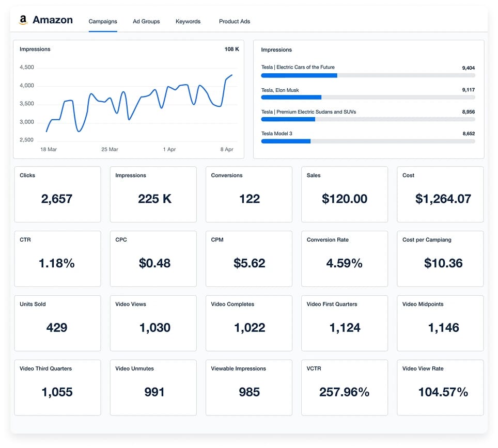
Task: Click the 'Conversion Rate' card title
Action: click(328, 240)
